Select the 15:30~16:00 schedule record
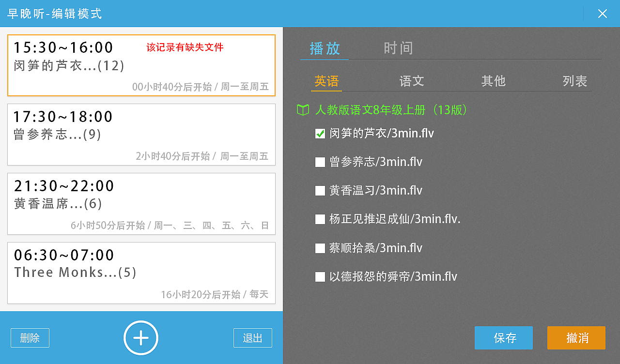Screen dimensions: 620x364 click(141, 65)
